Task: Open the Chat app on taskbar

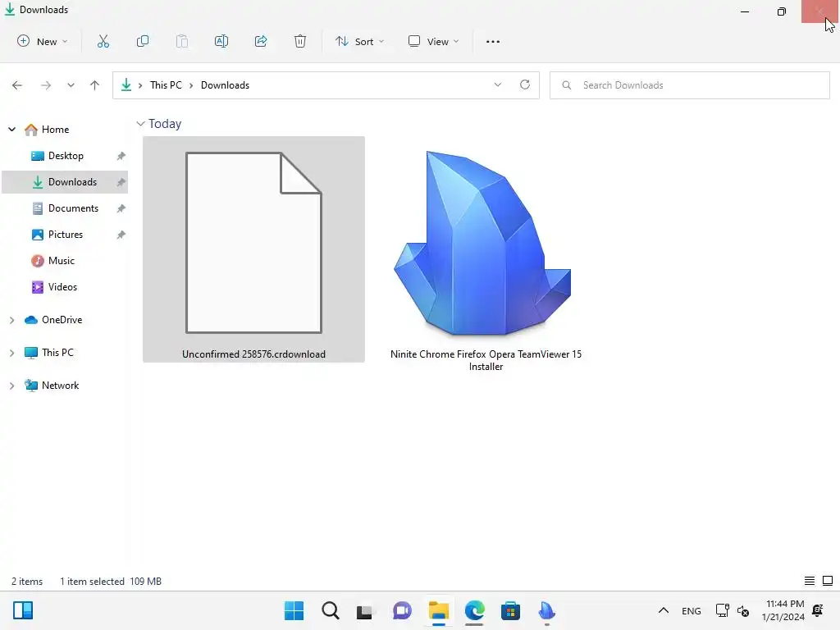Action: pos(402,610)
